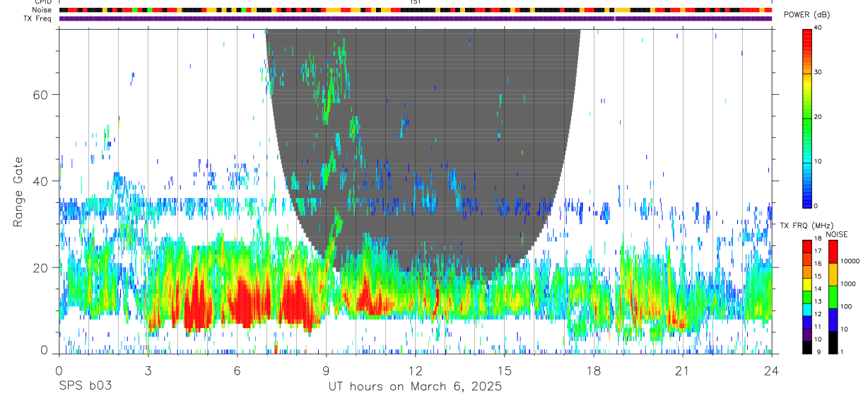Click range gate tick label 0 on y-axis
This screenshot has width=868, height=401.
[x=45, y=349]
